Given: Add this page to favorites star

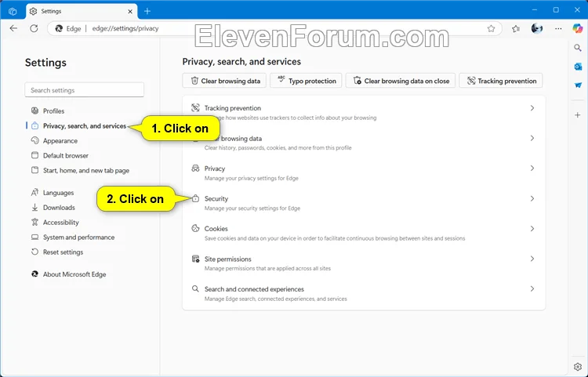Looking at the screenshot, I should (x=491, y=28).
